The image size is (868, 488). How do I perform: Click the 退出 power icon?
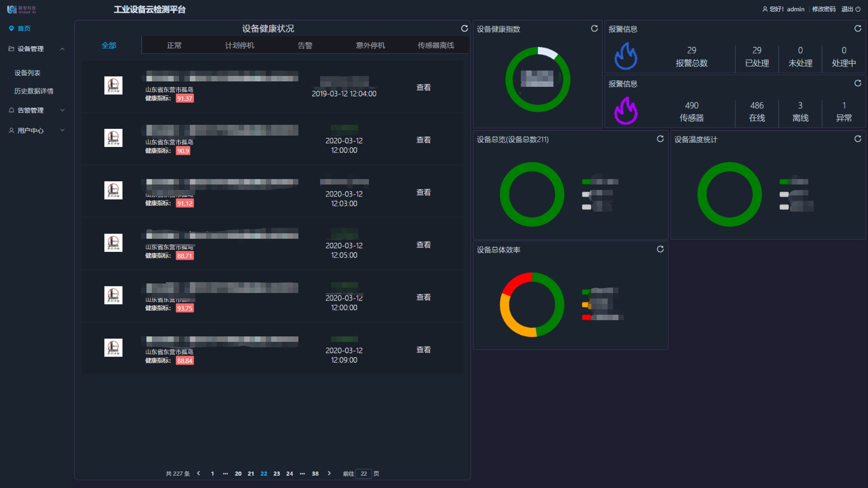point(858,9)
